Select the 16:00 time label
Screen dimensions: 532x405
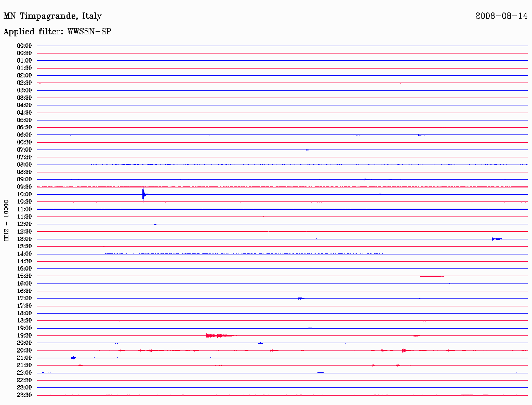(x=24, y=283)
